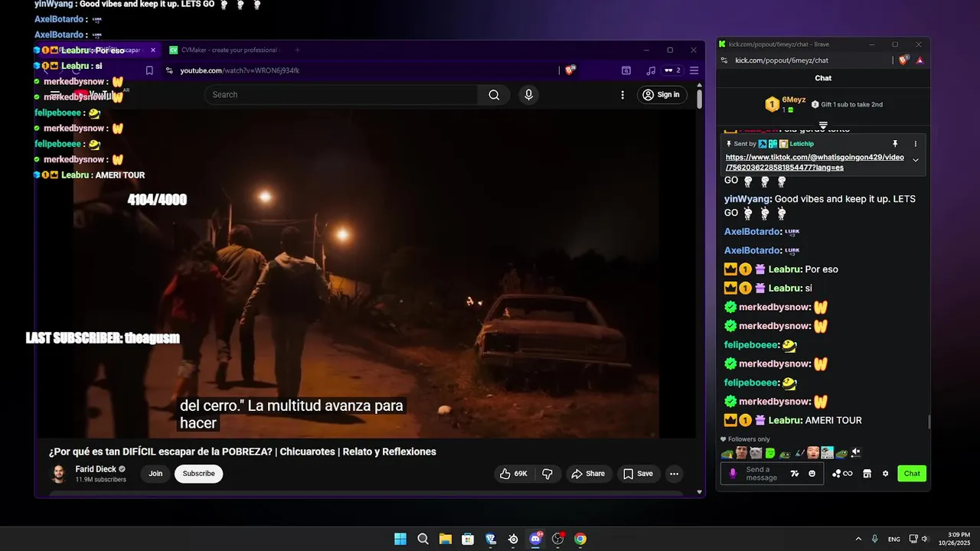Open Google Chrome from taskbar
This screenshot has height=551, width=980.
point(580,539)
